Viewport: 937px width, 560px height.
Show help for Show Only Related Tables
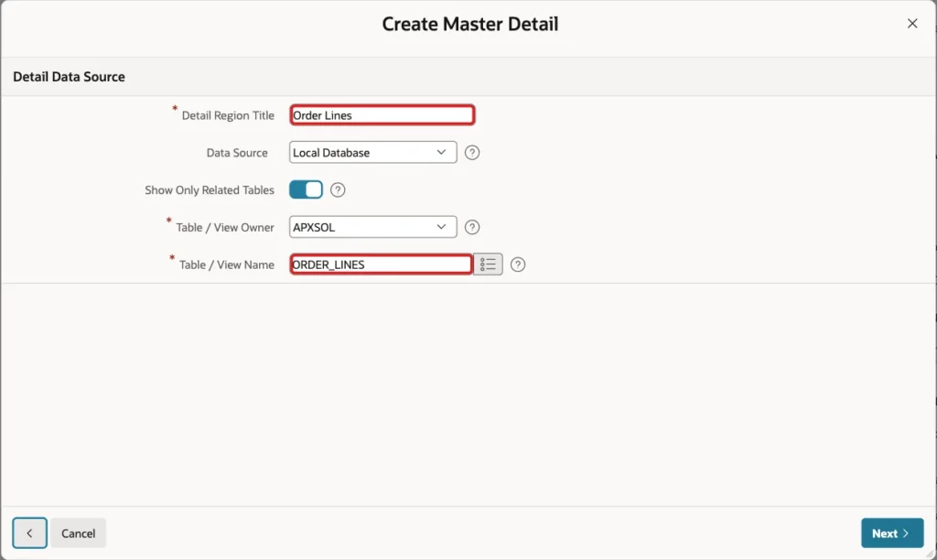[338, 190]
